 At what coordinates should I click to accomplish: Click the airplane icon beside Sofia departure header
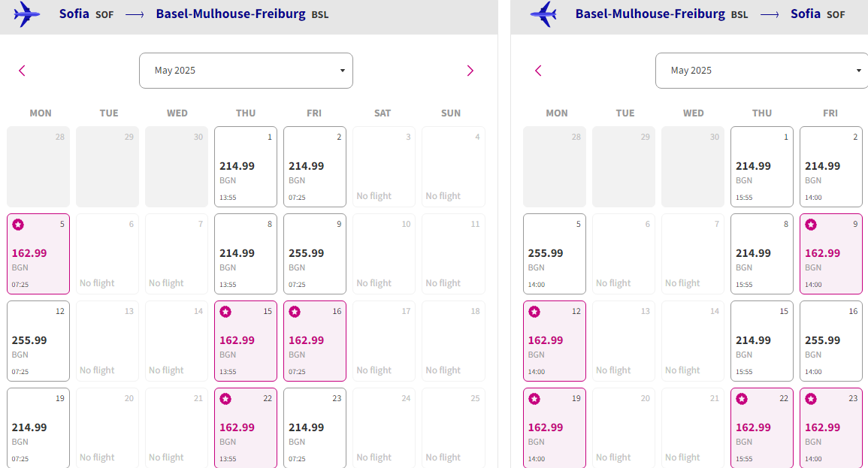(x=28, y=14)
